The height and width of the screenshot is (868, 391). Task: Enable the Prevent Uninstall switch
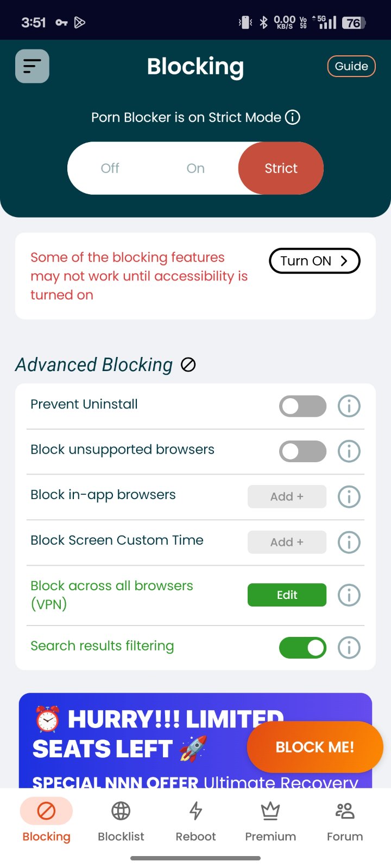(303, 406)
